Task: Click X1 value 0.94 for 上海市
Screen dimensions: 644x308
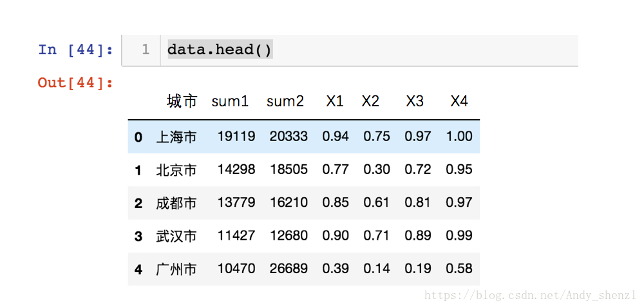Action: click(336, 137)
